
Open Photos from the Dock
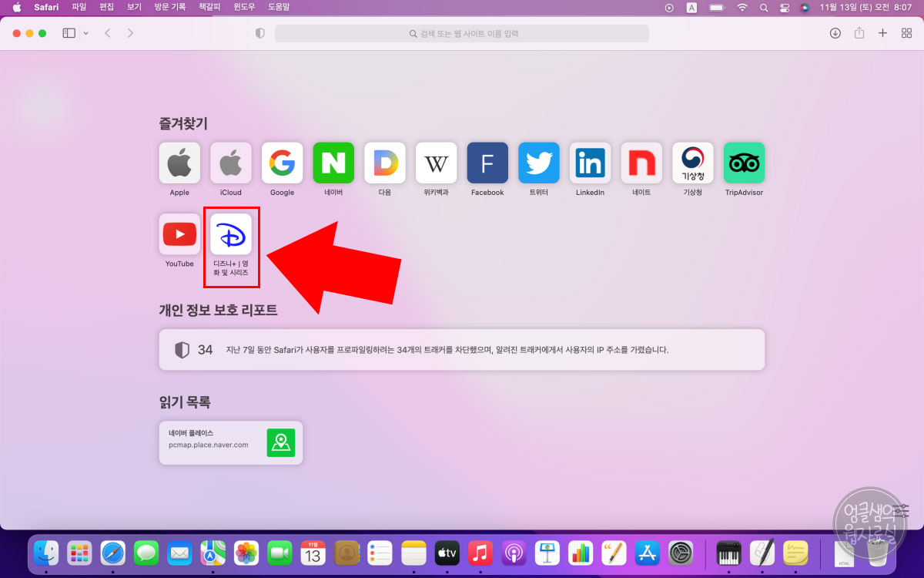click(x=246, y=553)
